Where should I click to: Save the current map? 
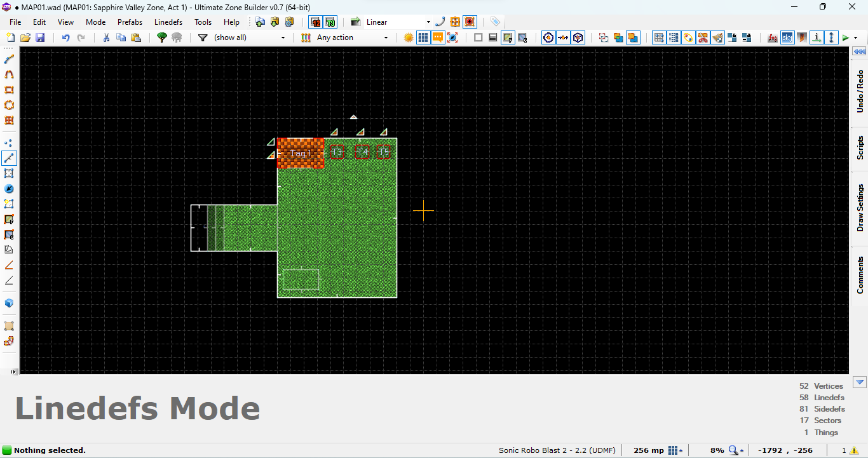40,38
